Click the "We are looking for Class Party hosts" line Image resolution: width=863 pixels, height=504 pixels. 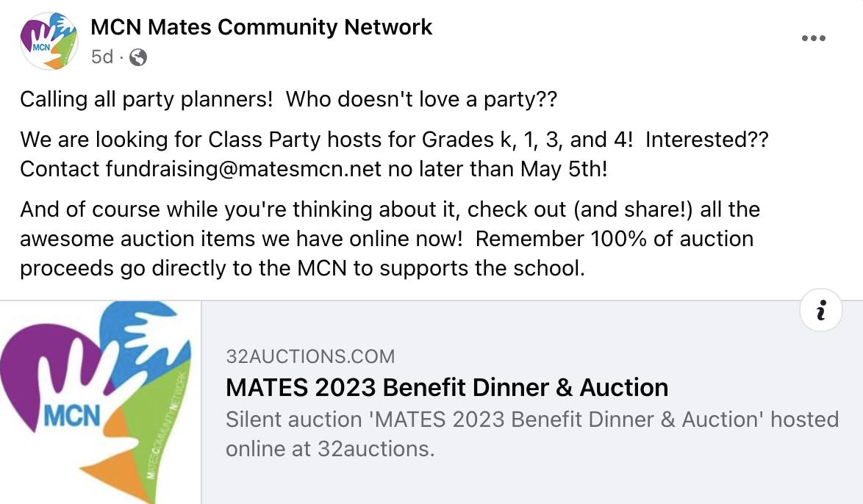point(218,139)
